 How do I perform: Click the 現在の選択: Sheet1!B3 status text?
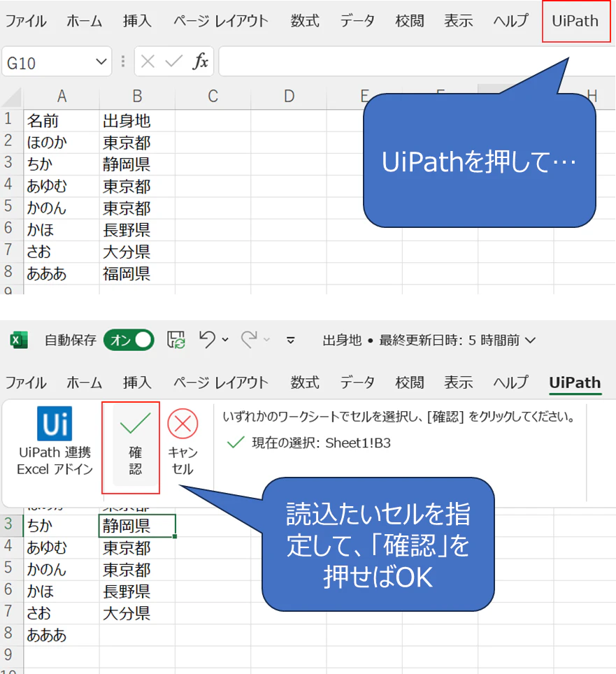pos(321,443)
